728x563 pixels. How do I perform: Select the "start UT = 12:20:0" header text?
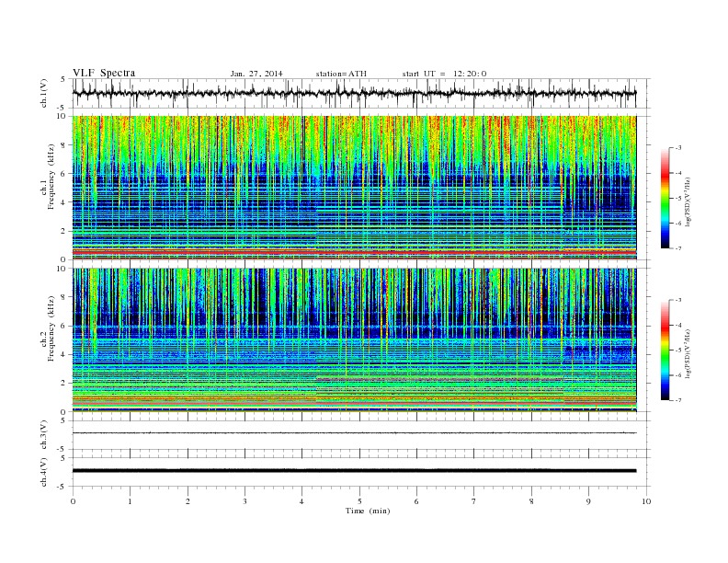(x=444, y=74)
